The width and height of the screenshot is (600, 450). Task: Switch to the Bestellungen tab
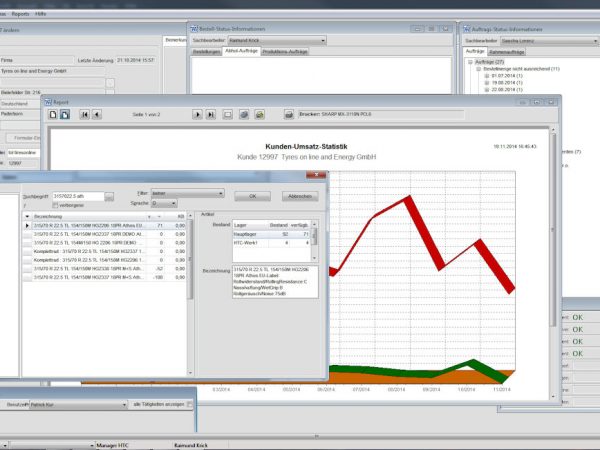pos(207,52)
